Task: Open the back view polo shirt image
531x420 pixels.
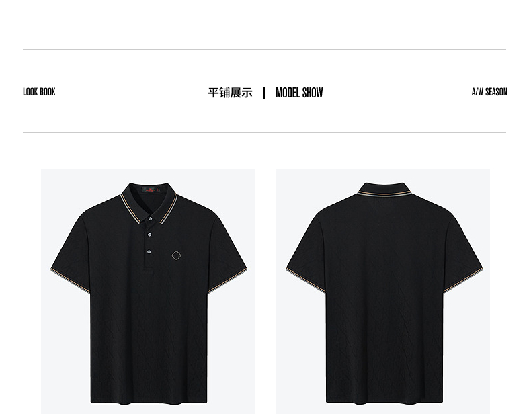Action: pos(383,292)
